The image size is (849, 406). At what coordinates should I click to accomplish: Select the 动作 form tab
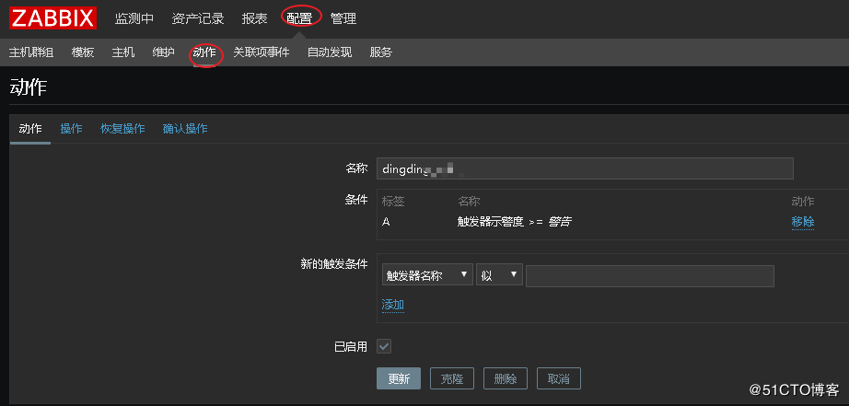point(30,129)
